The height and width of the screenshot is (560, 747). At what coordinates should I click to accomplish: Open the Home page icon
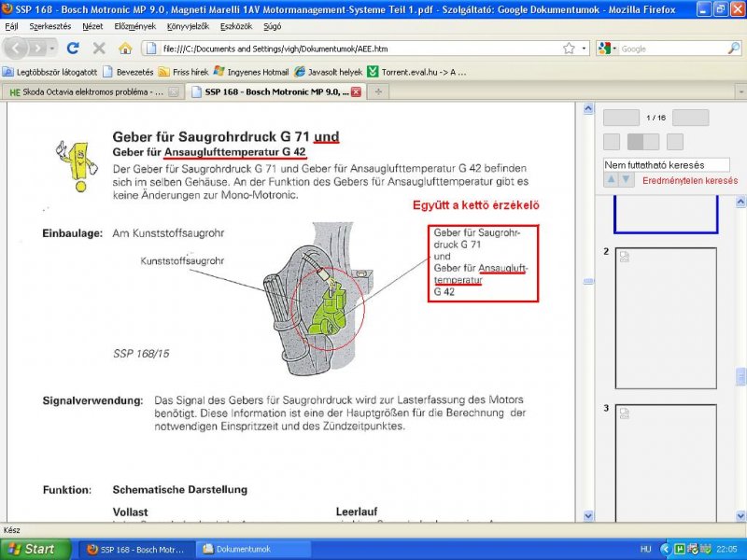[x=125, y=49]
